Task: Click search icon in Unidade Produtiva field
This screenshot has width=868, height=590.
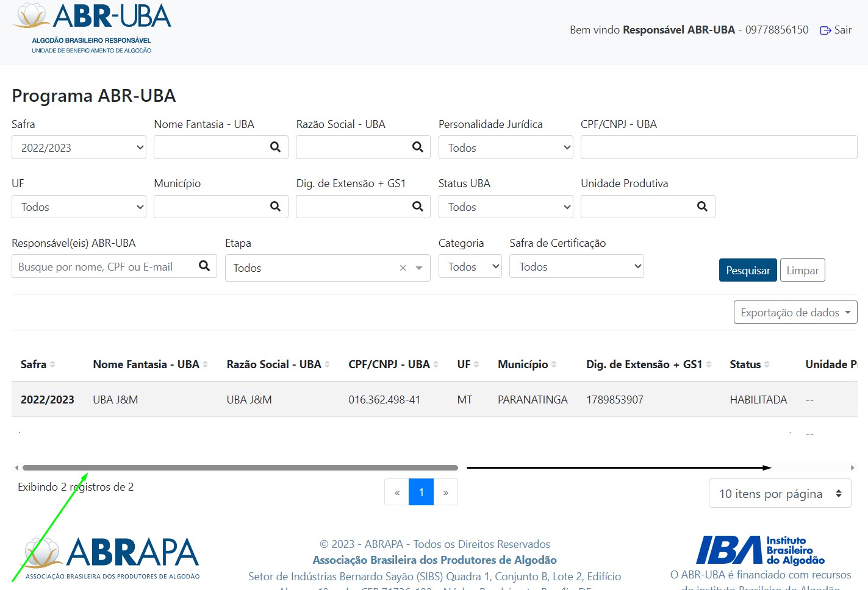Action: click(x=702, y=207)
